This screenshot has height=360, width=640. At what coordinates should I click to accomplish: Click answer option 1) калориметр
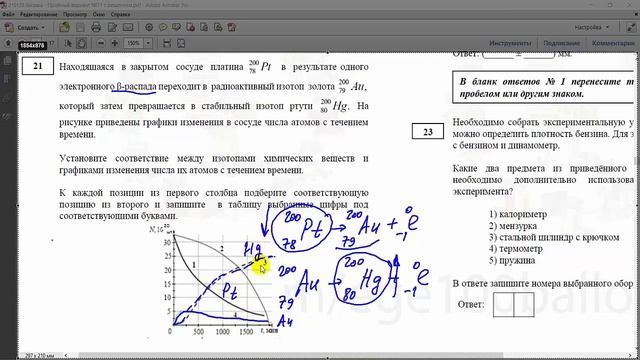coord(518,214)
